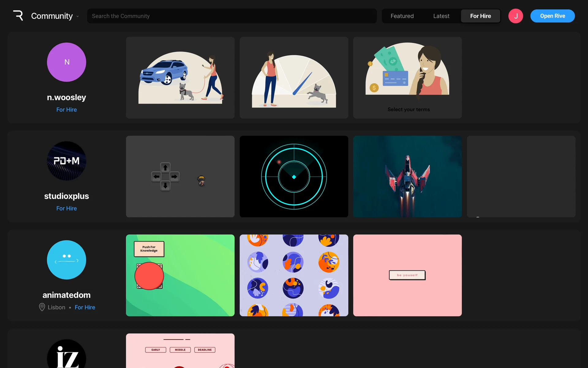The height and width of the screenshot is (368, 588).
Task: Open the cyan radar animation thumbnail
Action: [294, 177]
